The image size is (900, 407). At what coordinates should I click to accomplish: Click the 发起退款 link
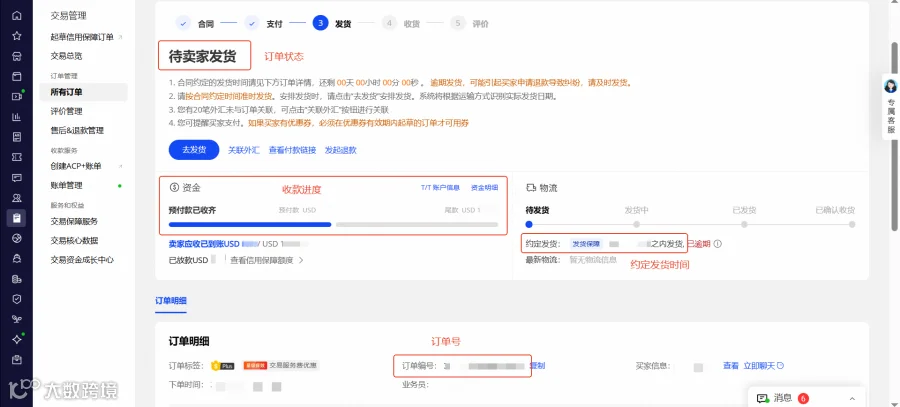[x=341, y=150]
